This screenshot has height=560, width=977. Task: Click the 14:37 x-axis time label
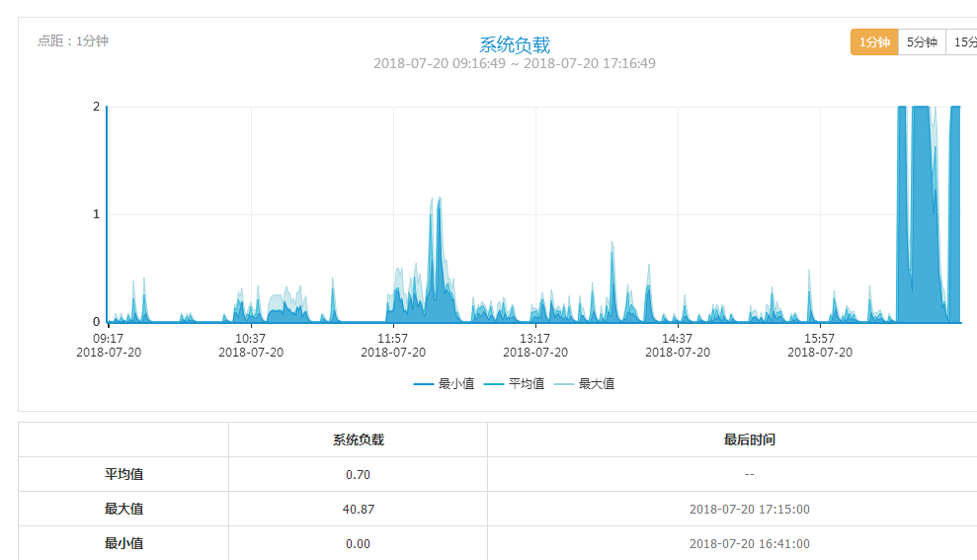coord(678,338)
